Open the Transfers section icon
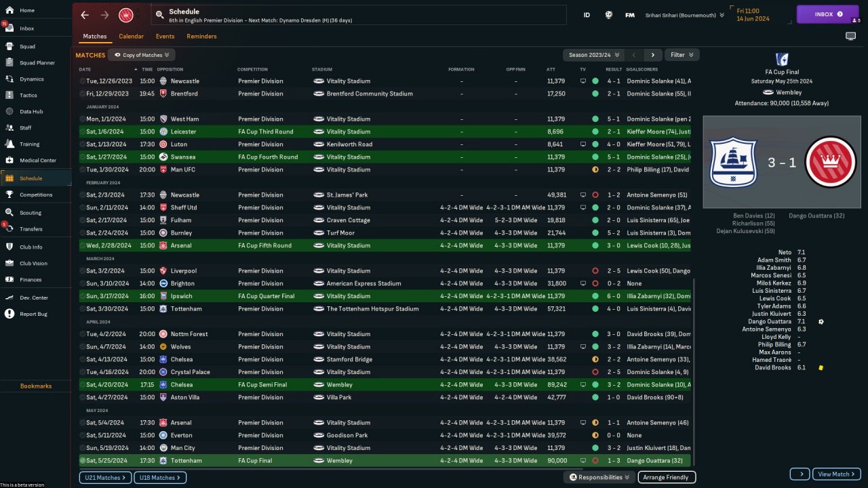This screenshot has height=488, width=868. [9, 229]
